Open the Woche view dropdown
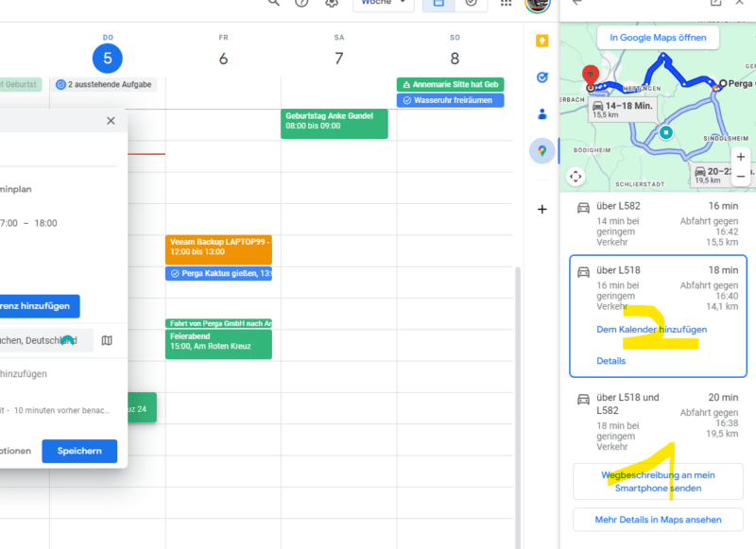Screen dimensions: 756x549 pos(383,4)
